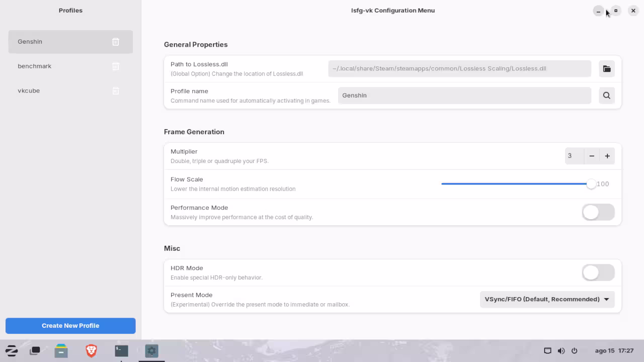644x362 pixels.
Task: Select the vkcube profile
Action: (70, 91)
